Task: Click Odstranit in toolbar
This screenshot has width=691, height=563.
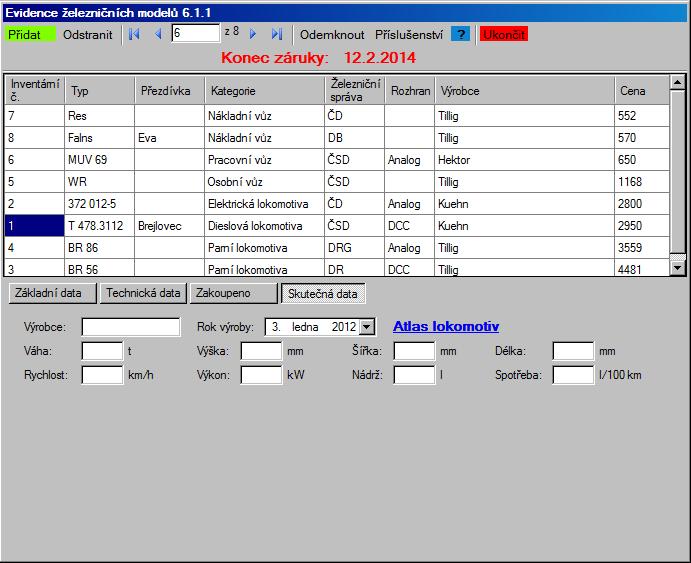Action: [x=88, y=34]
